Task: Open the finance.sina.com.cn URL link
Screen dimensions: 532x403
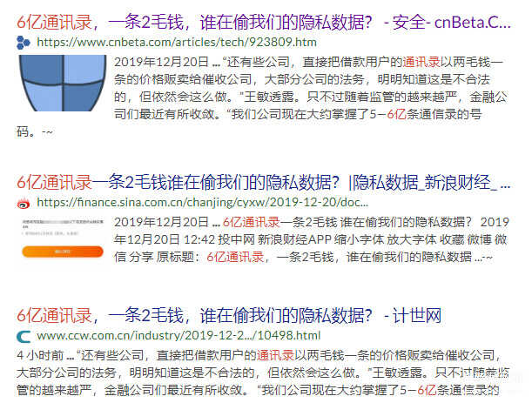Action: tap(202, 203)
